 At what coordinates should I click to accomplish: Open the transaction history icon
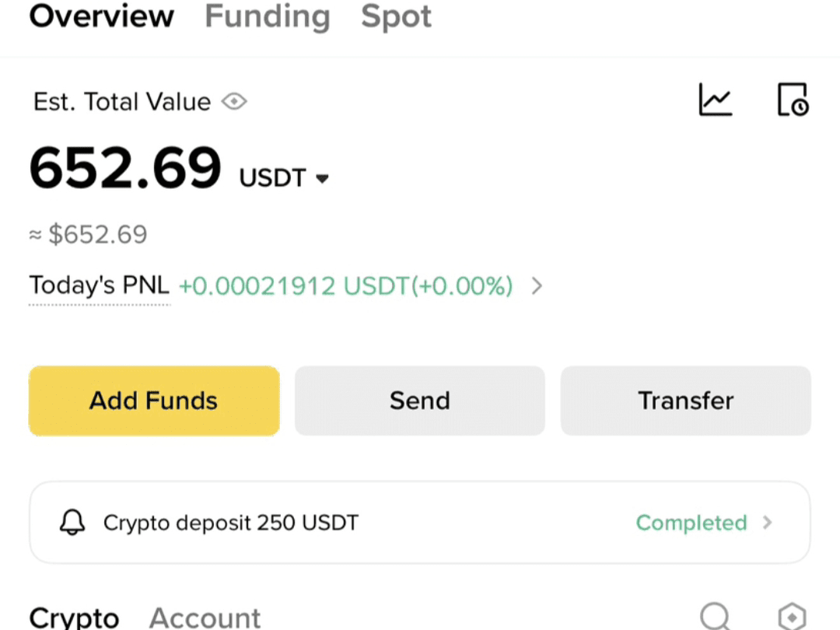tap(793, 100)
